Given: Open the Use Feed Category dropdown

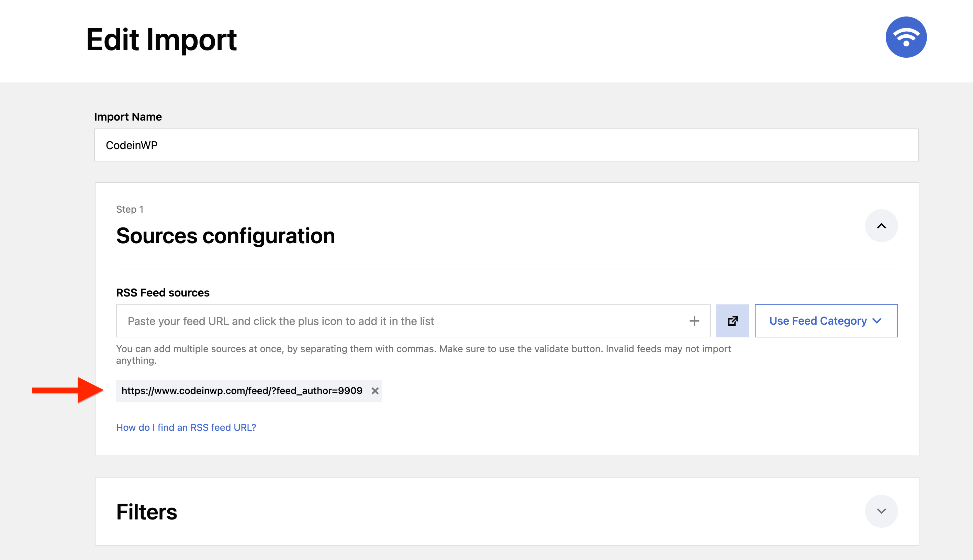Looking at the screenshot, I should pyautogui.click(x=818, y=321).
